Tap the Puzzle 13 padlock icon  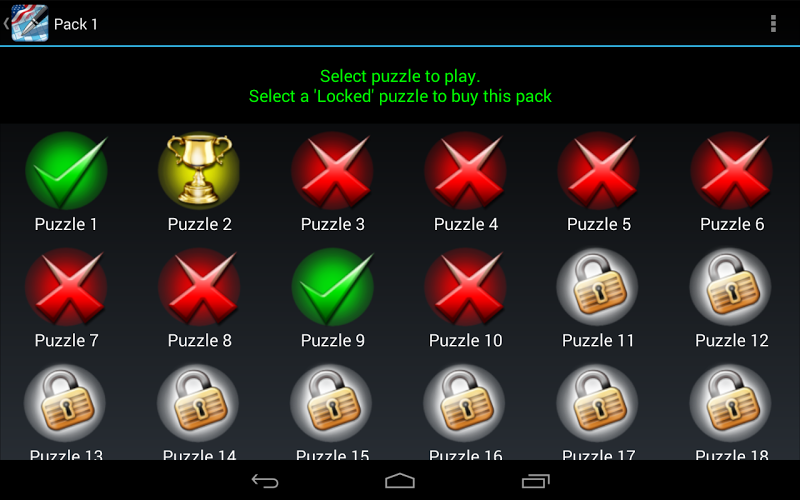65,403
